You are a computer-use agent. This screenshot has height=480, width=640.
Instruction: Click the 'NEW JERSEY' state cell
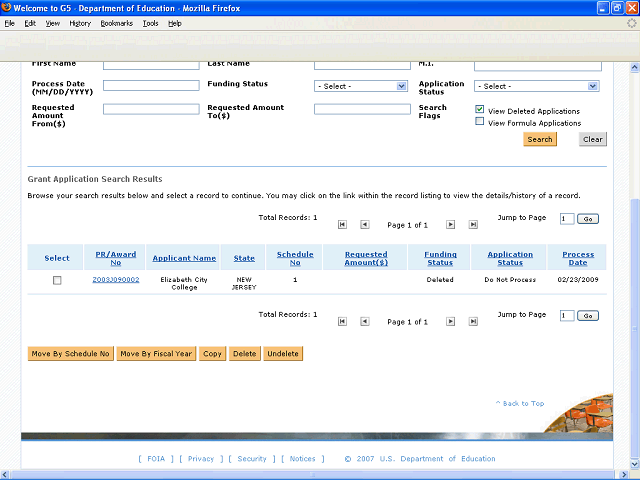(x=244, y=283)
